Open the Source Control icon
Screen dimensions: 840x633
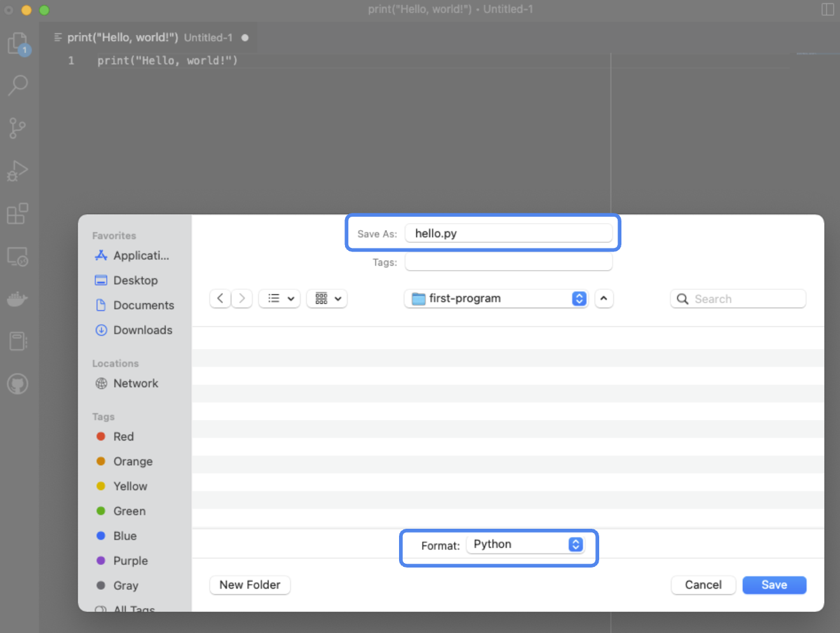pos(18,128)
